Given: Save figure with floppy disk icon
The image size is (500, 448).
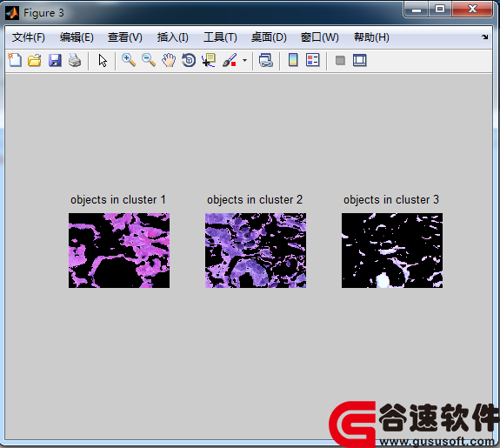Looking at the screenshot, I should pos(55,60).
